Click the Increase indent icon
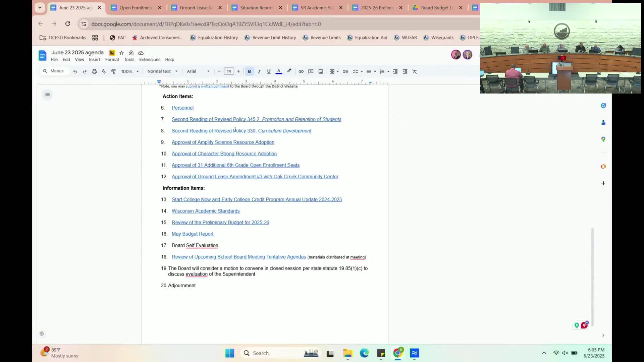Viewport: 644px width, 362px height. tap(405, 71)
